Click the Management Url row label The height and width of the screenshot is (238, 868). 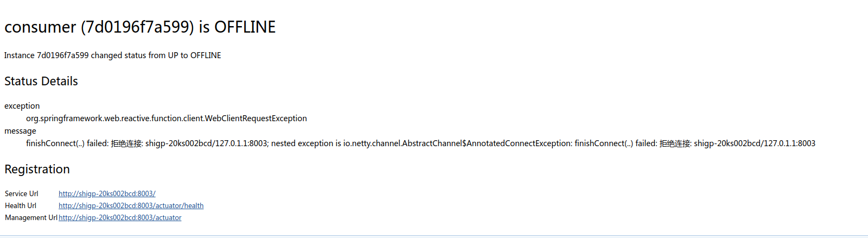click(x=31, y=217)
